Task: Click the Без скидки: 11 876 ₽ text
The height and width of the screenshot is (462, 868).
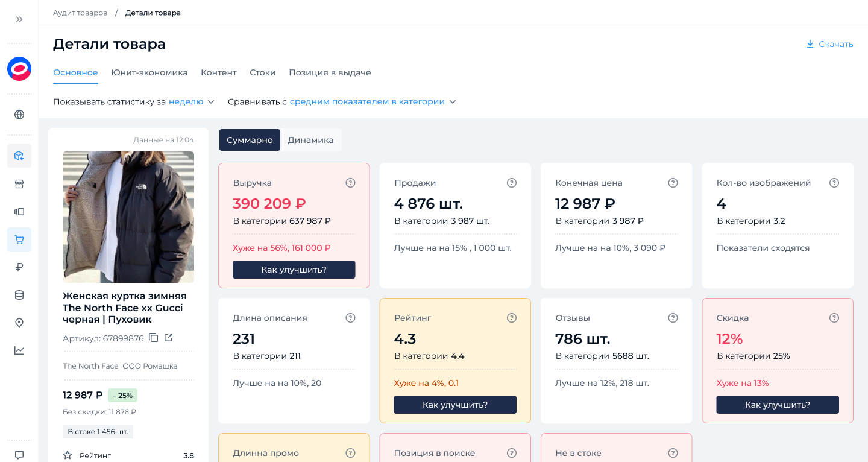Action: (99, 412)
